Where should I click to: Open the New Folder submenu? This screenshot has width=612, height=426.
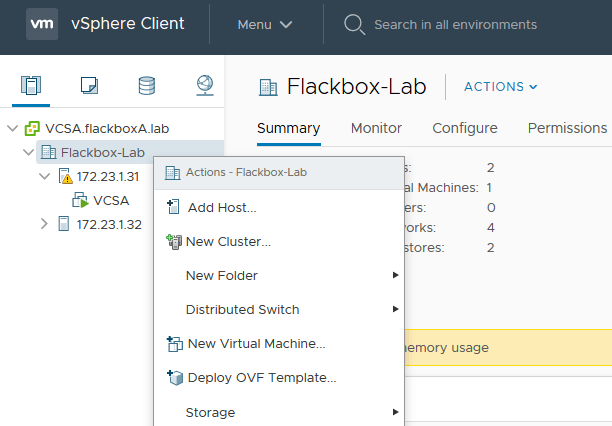coord(222,275)
